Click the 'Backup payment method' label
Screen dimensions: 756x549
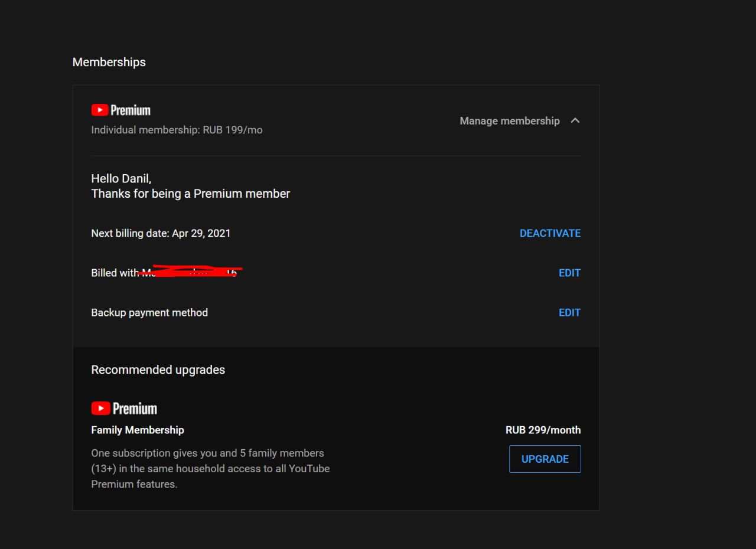[x=149, y=312]
